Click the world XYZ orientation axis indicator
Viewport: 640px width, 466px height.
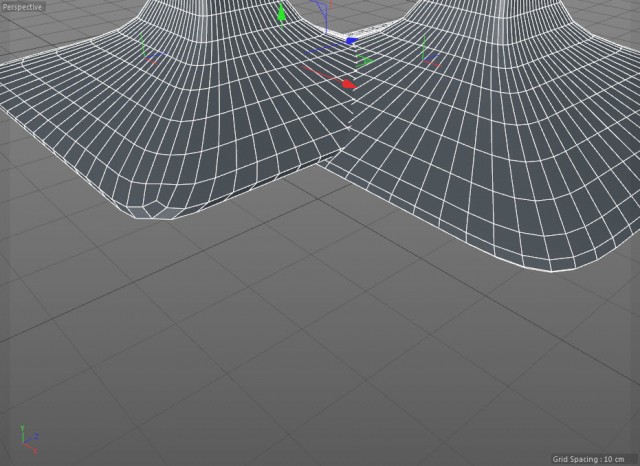click(29, 440)
